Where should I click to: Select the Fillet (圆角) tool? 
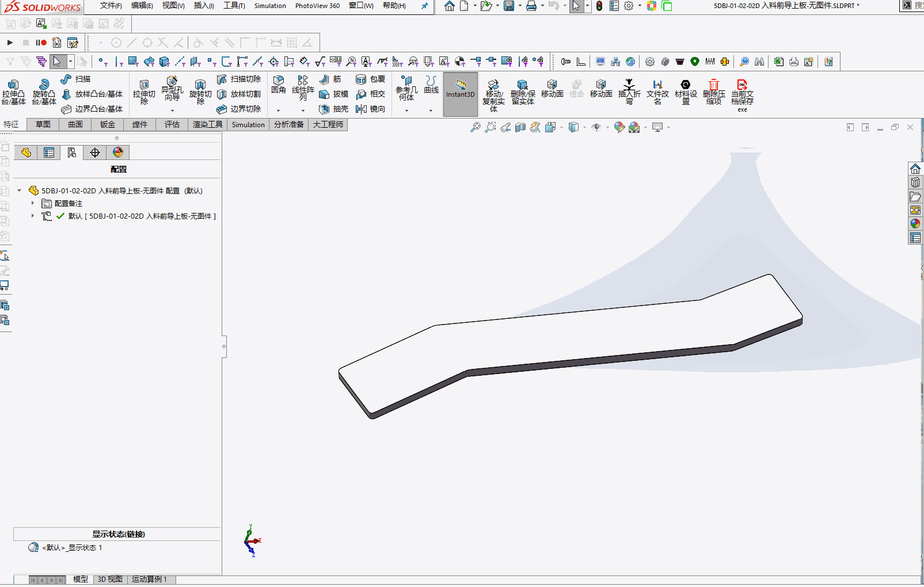tap(279, 84)
